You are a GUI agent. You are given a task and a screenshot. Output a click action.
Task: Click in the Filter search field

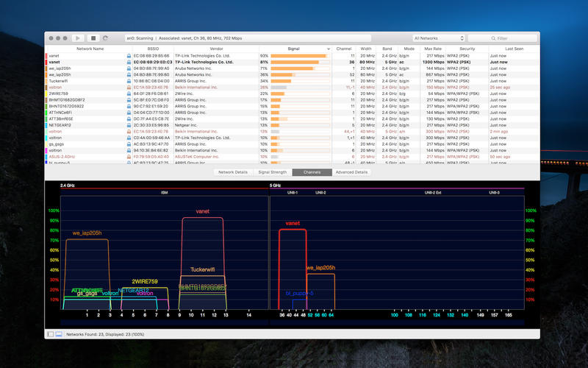click(503, 38)
